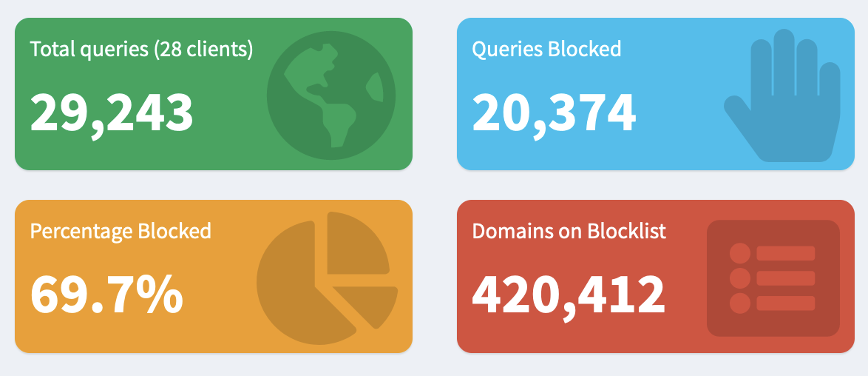The width and height of the screenshot is (868, 376).
Task: Click the list icon on Domains on Blocklist
Action: 773,278
